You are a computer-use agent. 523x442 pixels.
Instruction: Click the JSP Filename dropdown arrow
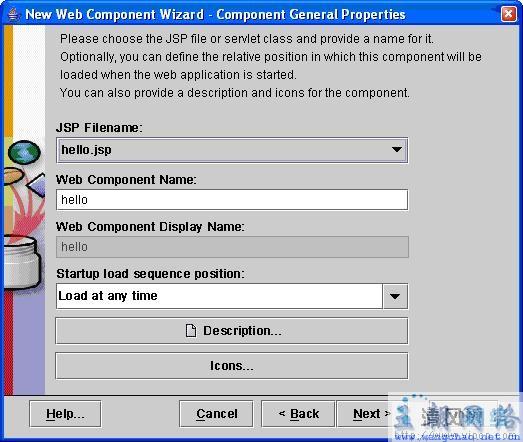[397, 149]
